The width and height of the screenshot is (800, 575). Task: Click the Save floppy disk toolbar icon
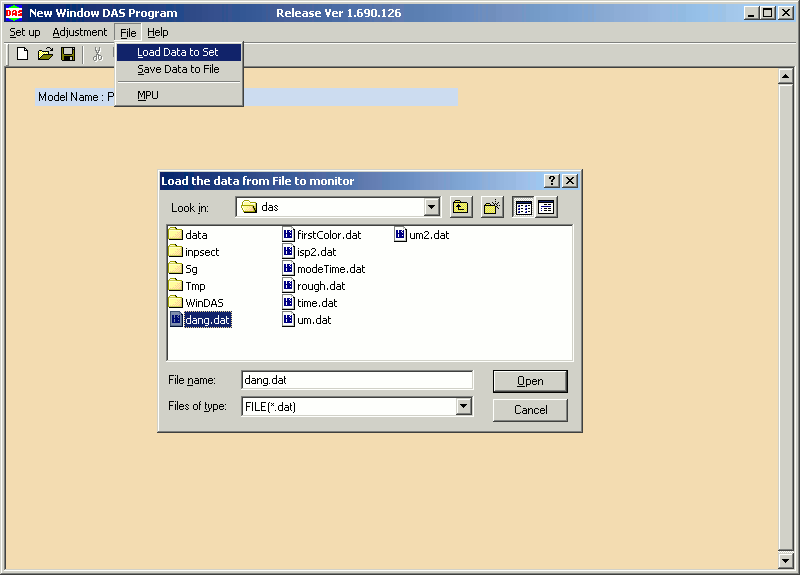68,54
